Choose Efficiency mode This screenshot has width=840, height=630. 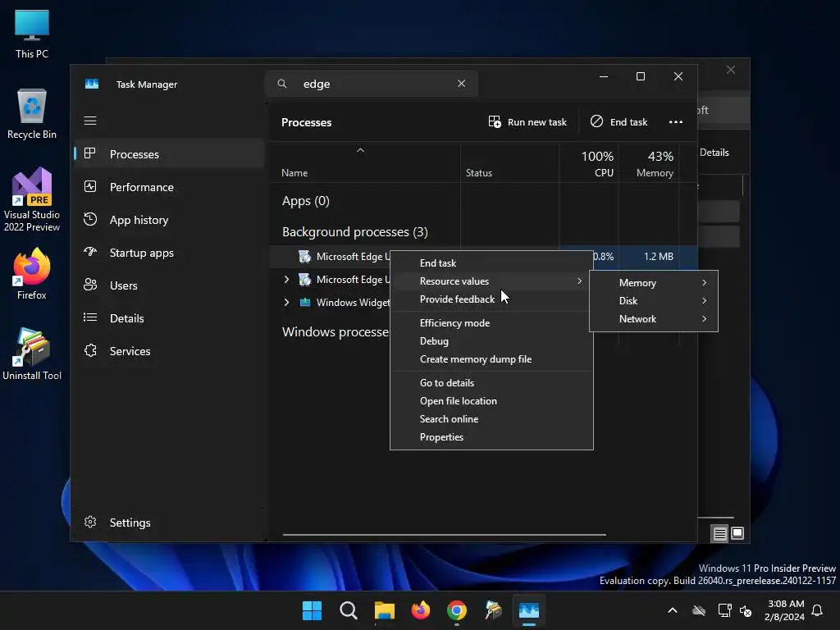pyautogui.click(x=491, y=323)
